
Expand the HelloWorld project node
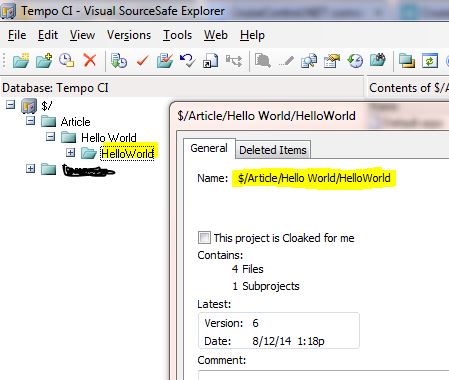click(70, 153)
